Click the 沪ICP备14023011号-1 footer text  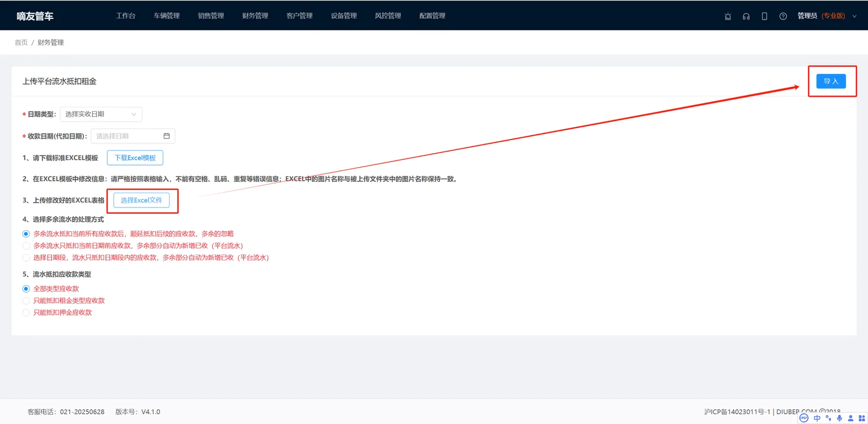click(737, 412)
